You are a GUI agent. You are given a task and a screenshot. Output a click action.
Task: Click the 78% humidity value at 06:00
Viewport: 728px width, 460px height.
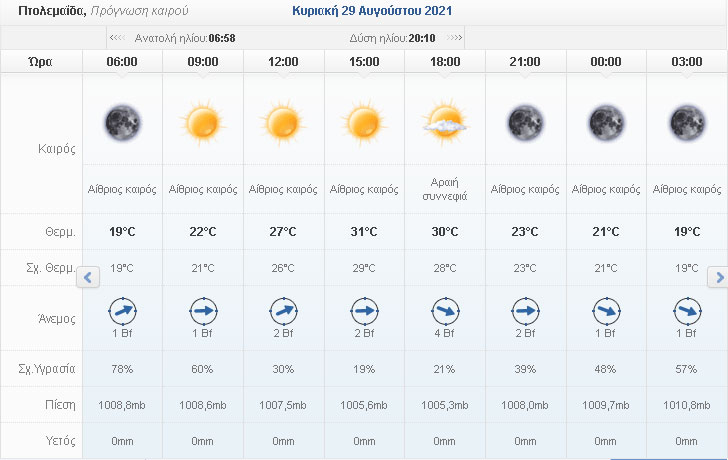tap(122, 369)
